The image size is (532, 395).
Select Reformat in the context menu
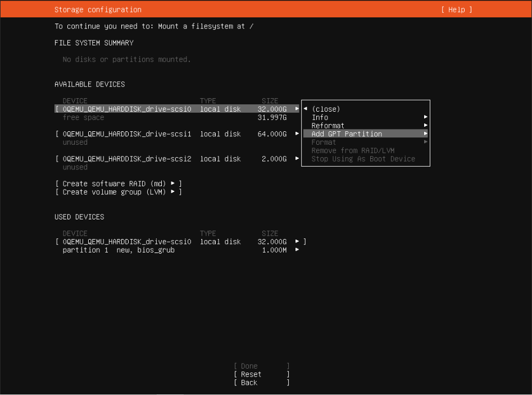328,126
